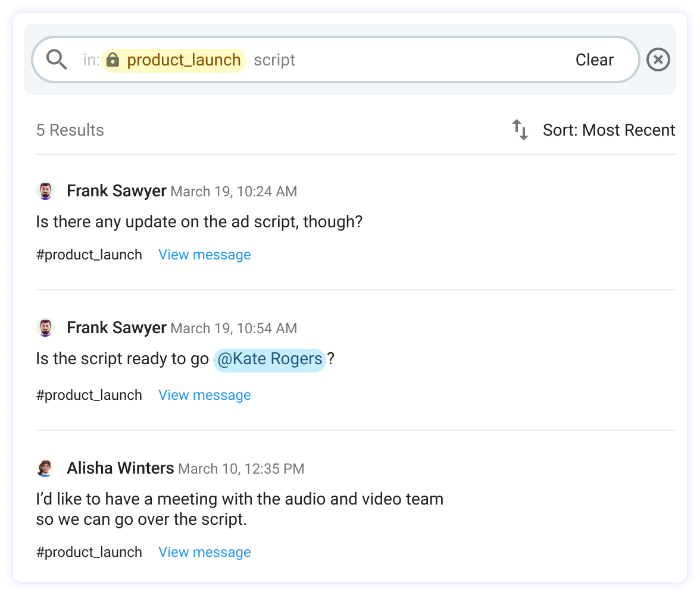
Task: Click Frank Sawyer name on 10:54 AM result
Action: 117,328
